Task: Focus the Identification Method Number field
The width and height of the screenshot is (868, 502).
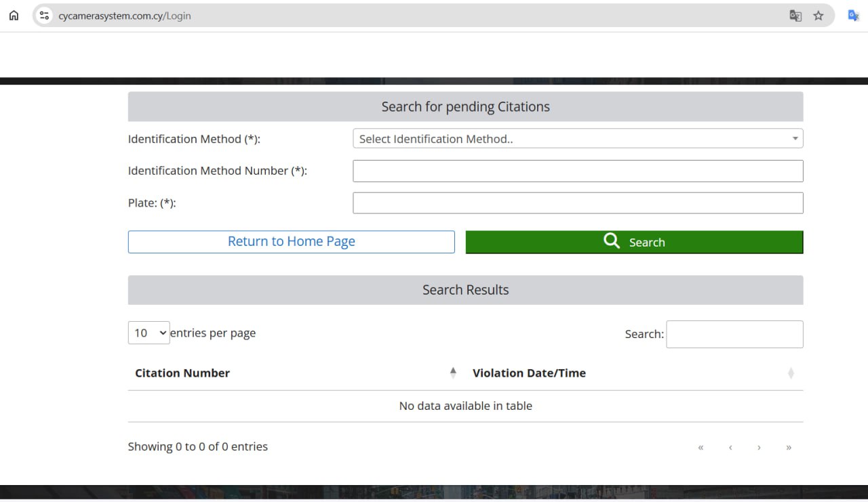Action: coord(578,171)
